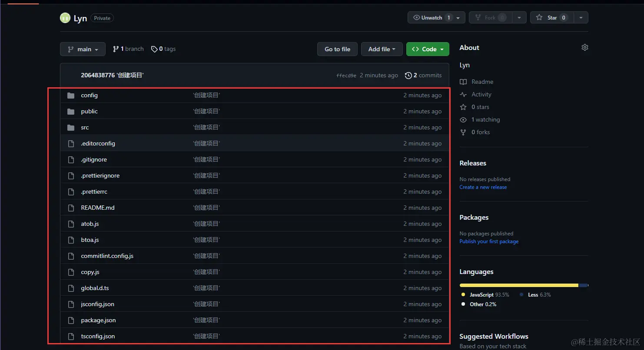The image size is (644, 350).
Task: Click the Go to file button
Action: (x=337, y=49)
